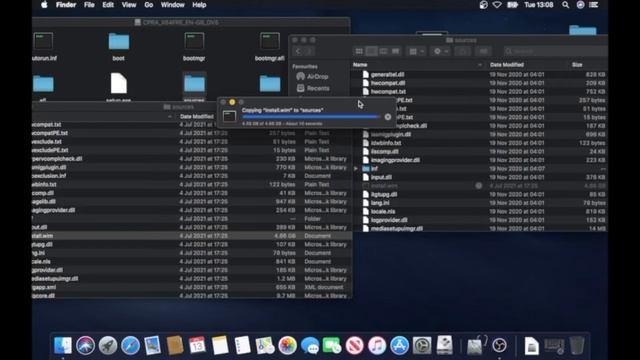
Task: Select bootmgr.efi file in DVD window
Action: click(x=270, y=42)
